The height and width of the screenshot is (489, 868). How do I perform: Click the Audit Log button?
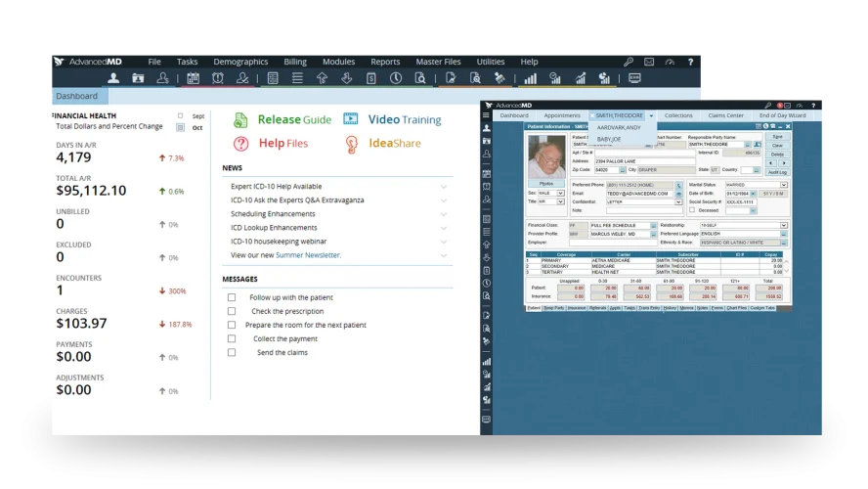(x=777, y=172)
